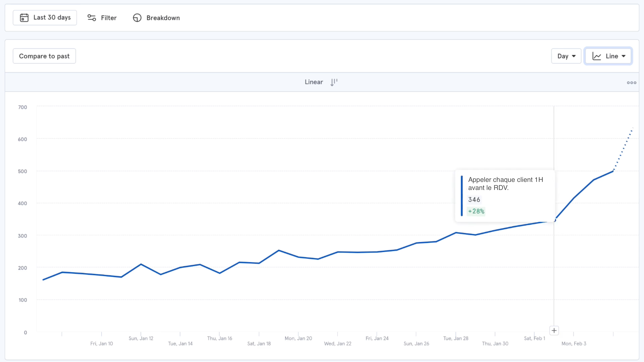The image size is (644, 362).
Task: Click the plus annotation marker
Action: [x=554, y=330]
